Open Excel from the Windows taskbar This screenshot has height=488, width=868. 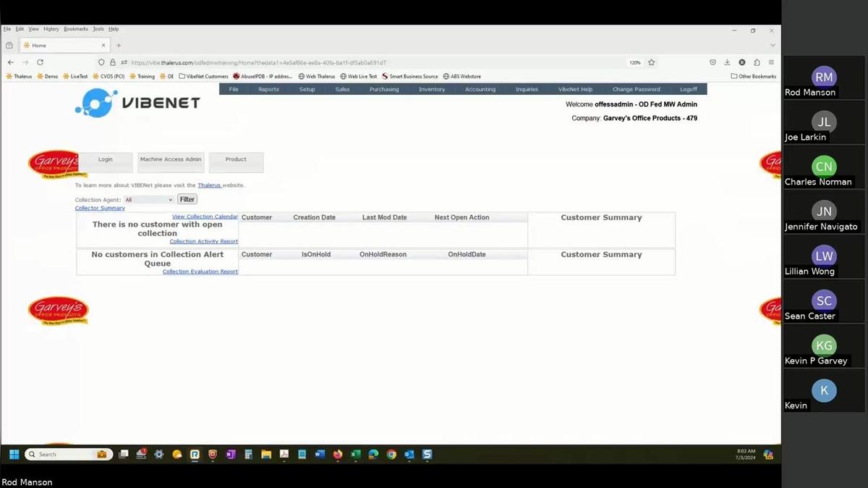pyautogui.click(x=356, y=455)
